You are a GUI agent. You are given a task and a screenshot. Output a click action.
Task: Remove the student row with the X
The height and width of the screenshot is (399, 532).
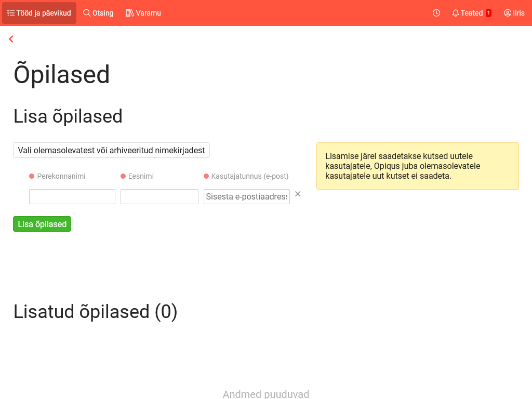(298, 194)
